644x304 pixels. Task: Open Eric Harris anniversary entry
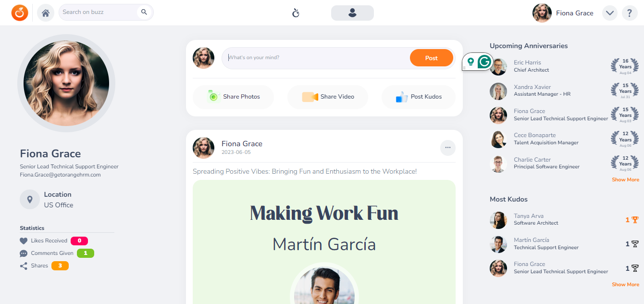(x=564, y=66)
